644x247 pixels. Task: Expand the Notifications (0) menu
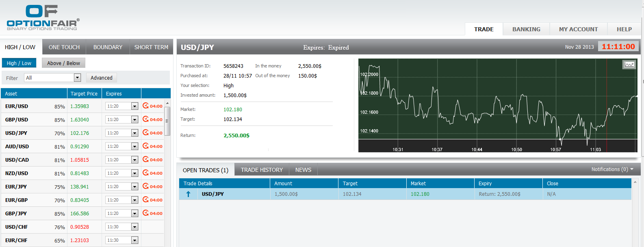(x=612, y=169)
